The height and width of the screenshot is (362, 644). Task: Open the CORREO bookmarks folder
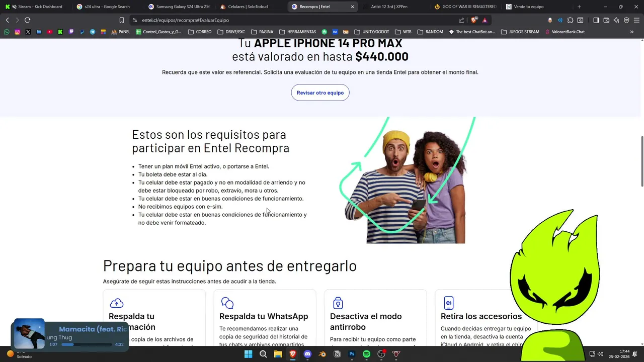click(200, 32)
